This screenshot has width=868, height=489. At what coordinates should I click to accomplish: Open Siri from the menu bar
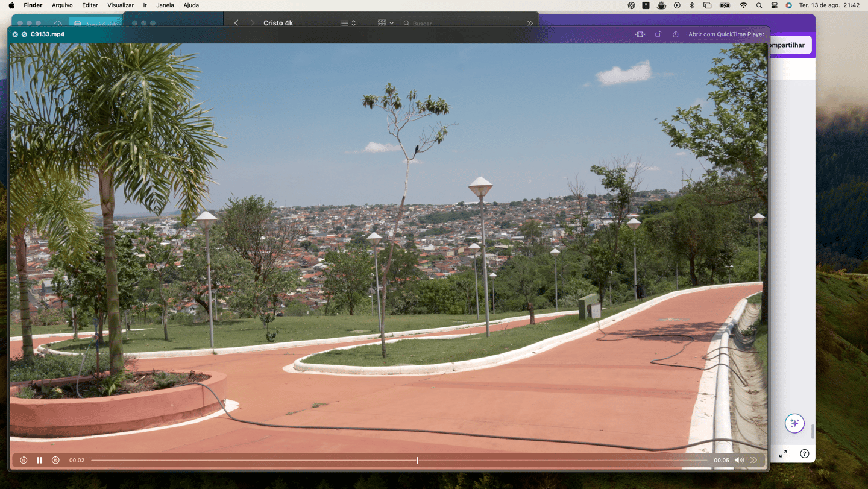point(789,5)
